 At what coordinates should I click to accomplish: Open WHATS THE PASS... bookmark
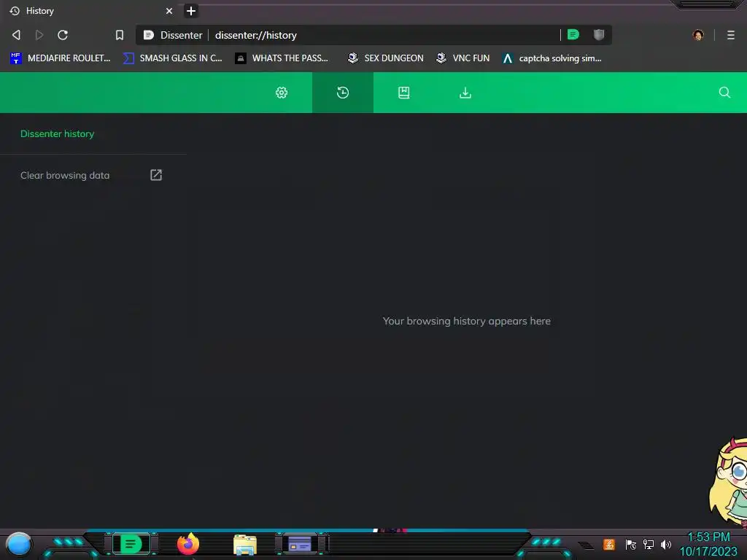(282, 58)
